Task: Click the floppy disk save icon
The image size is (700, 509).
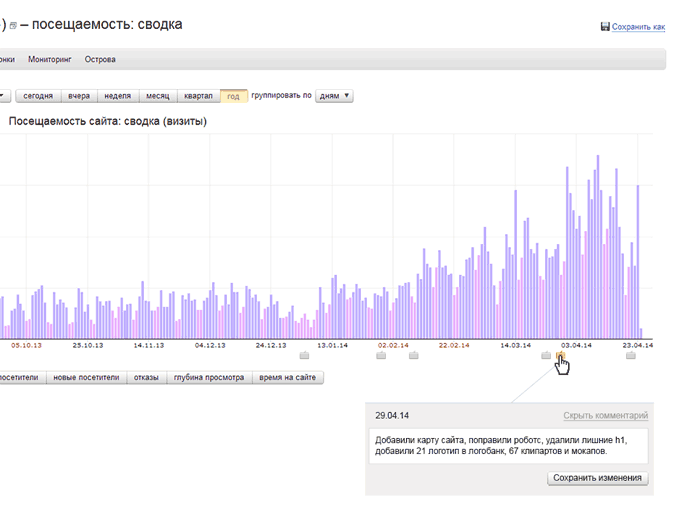Action: [x=605, y=27]
